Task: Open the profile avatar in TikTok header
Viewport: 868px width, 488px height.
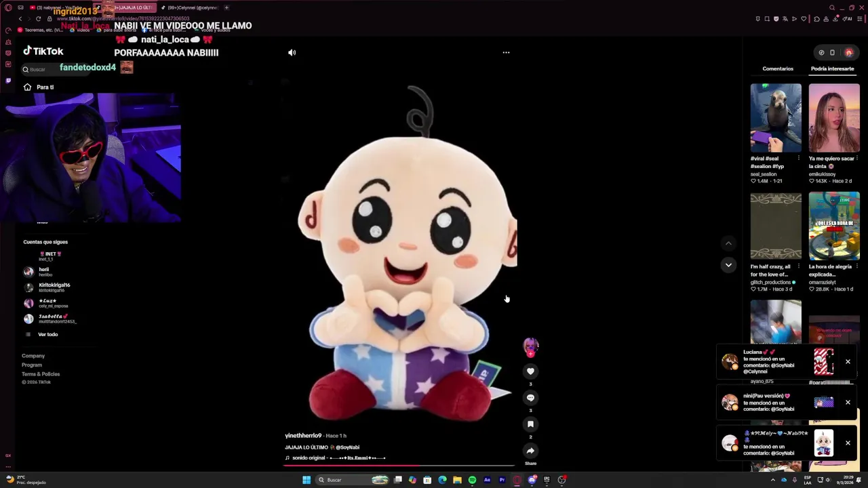Action: pos(848,52)
